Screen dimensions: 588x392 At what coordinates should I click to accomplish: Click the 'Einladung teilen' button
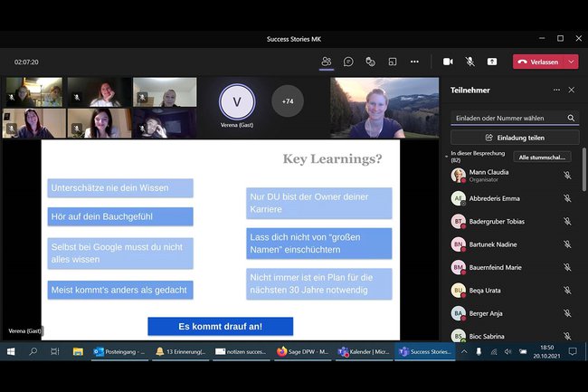coord(514,138)
